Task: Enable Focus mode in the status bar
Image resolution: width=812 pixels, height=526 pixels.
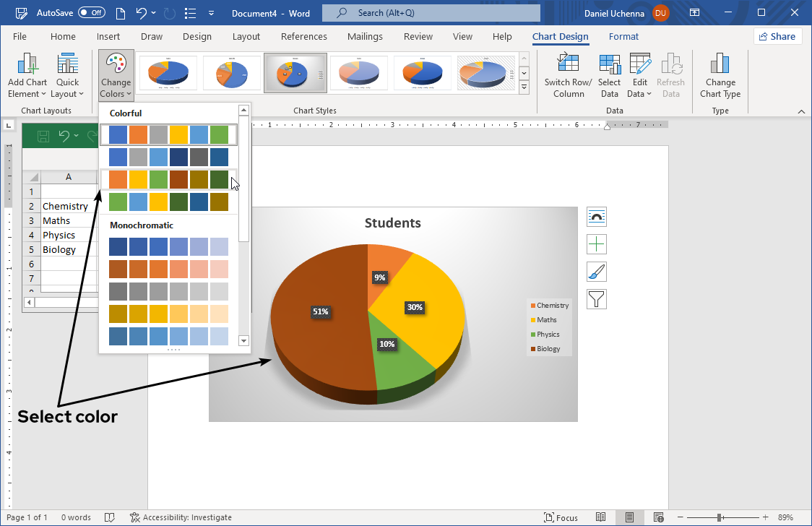Action: coord(561,517)
